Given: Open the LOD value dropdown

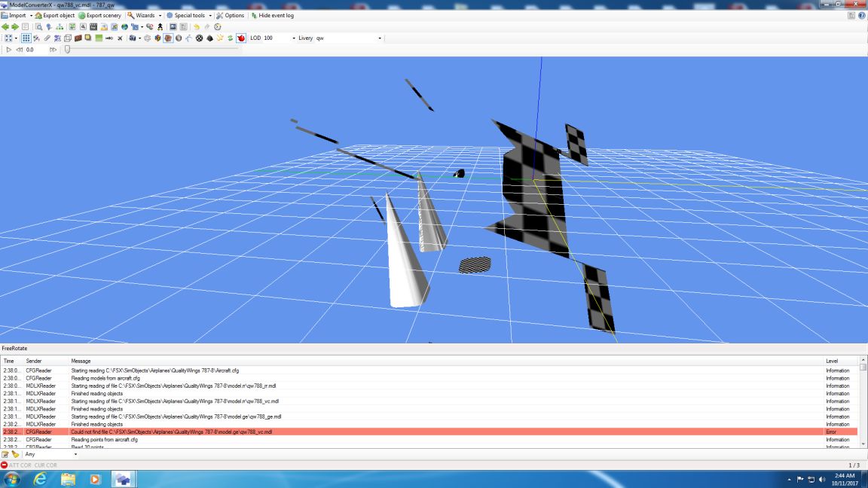Looking at the screenshot, I should click(x=294, y=38).
